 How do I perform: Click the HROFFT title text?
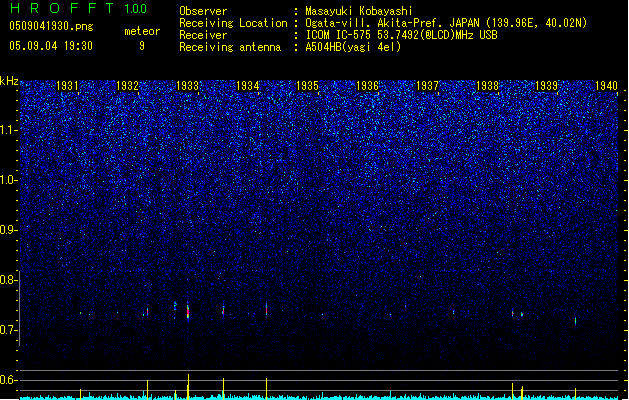(x=62, y=8)
